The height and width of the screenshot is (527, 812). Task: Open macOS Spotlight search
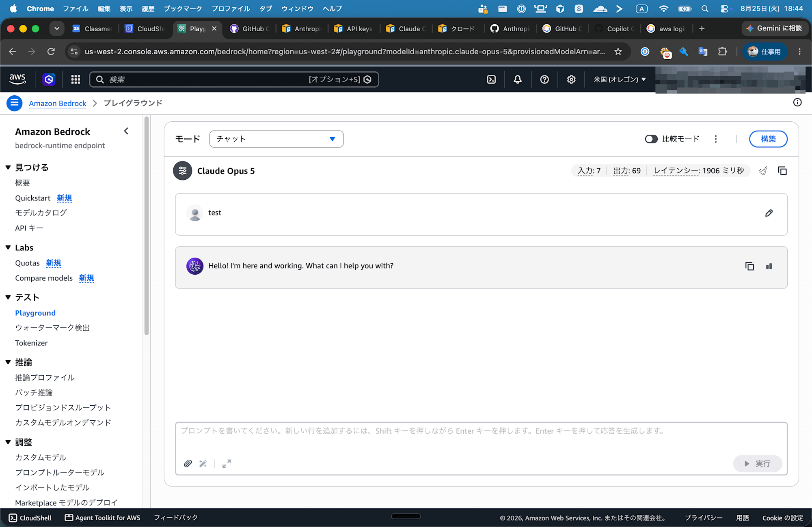click(x=705, y=9)
